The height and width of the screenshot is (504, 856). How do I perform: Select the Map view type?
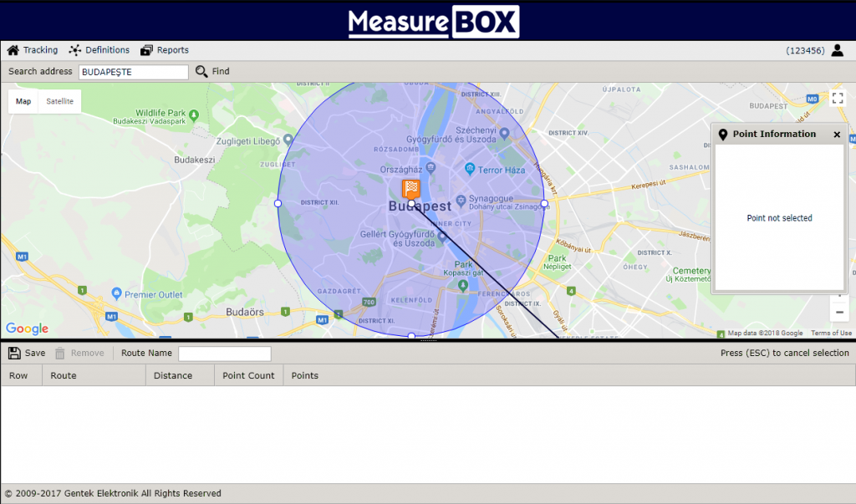click(x=23, y=101)
